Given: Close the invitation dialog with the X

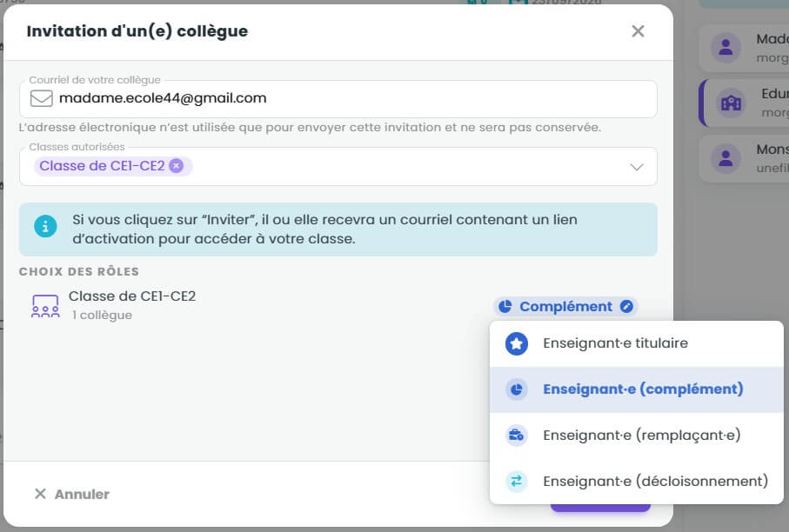Looking at the screenshot, I should point(638,31).
